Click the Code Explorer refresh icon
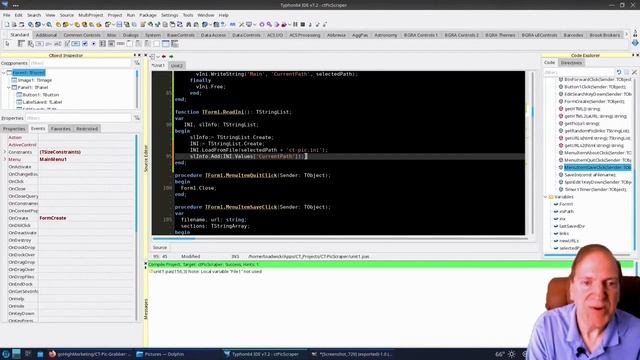640x360 pixels. click(x=619, y=72)
